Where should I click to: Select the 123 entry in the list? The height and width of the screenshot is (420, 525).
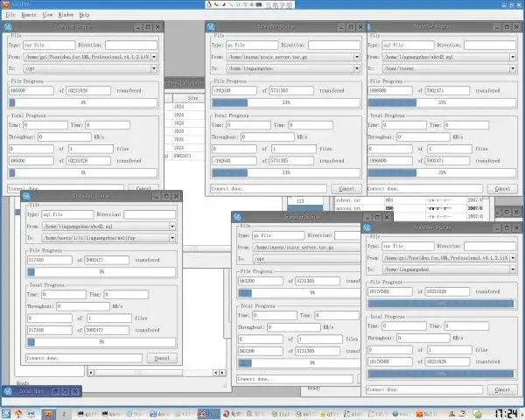coord(300,201)
